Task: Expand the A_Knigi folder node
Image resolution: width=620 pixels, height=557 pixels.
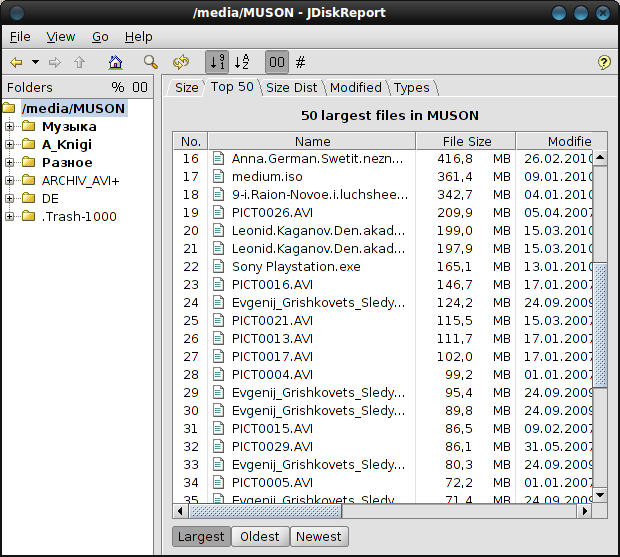Action: [x=9, y=144]
